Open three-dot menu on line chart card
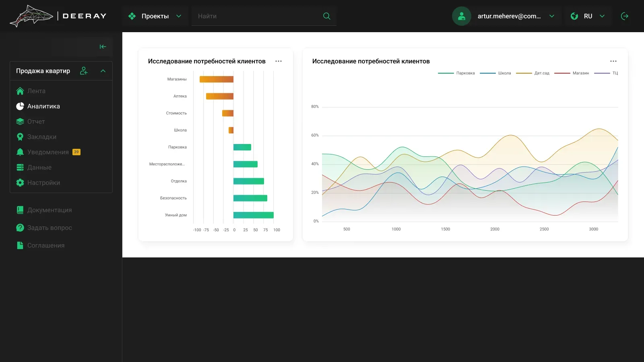Image resolution: width=644 pixels, height=362 pixels. click(613, 61)
